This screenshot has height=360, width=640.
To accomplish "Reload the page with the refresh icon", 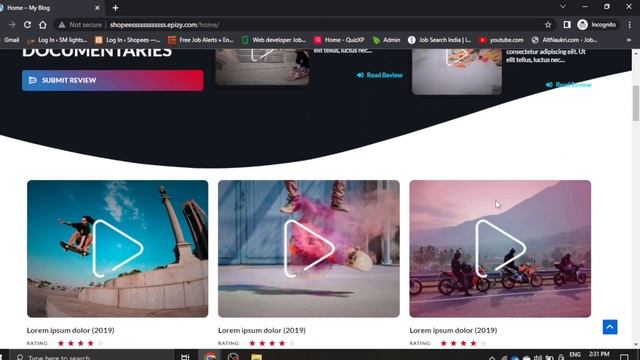I will click(x=27, y=24).
